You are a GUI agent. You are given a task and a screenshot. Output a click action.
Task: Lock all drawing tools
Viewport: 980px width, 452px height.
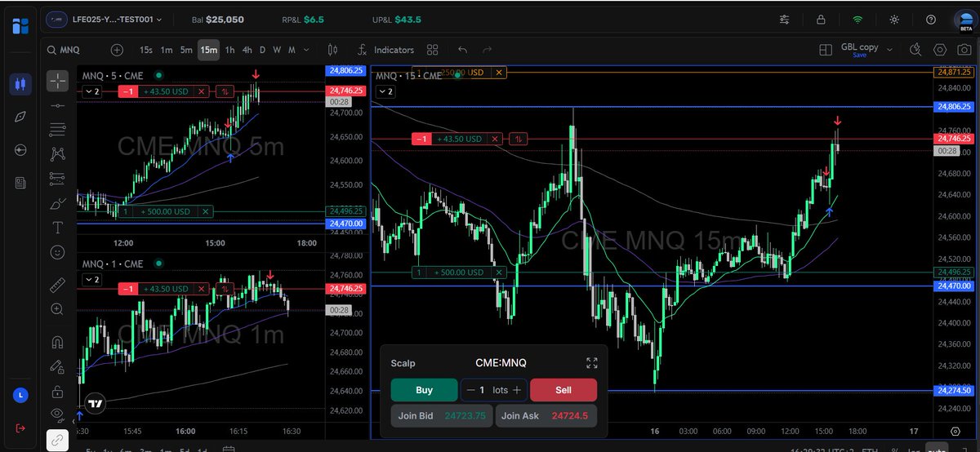pyautogui.click(x=57, y=392)
